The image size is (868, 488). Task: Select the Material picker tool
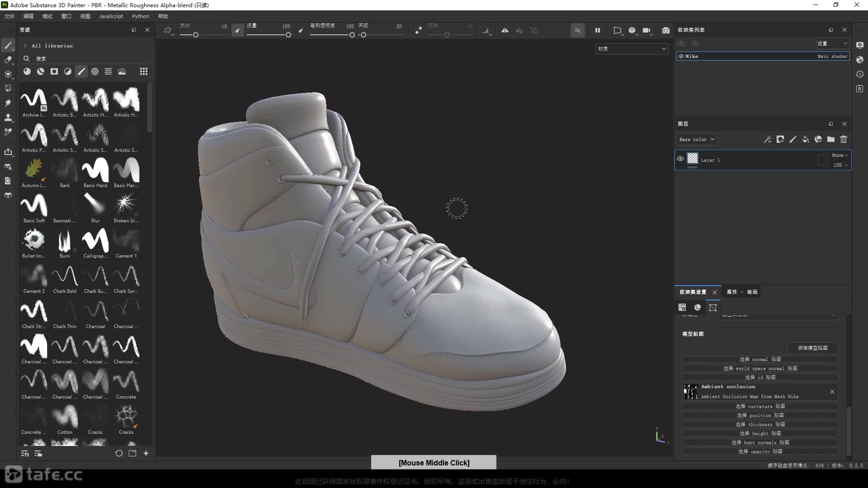tap(8, 132)
